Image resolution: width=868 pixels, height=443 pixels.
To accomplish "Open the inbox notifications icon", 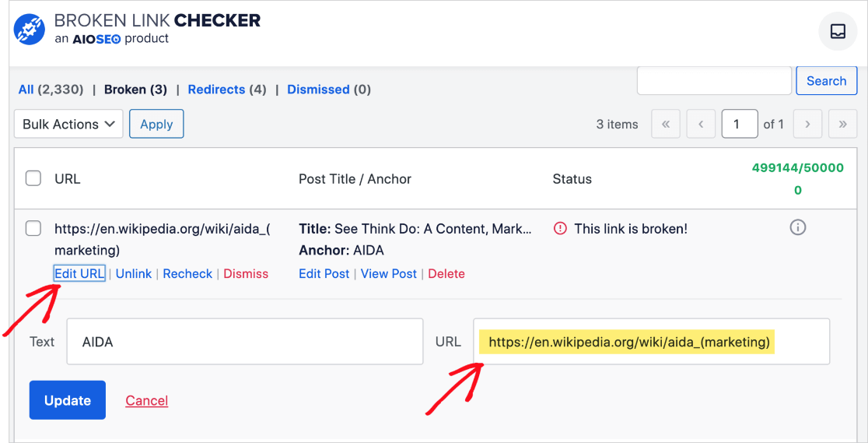I will [x=838, y=31].
